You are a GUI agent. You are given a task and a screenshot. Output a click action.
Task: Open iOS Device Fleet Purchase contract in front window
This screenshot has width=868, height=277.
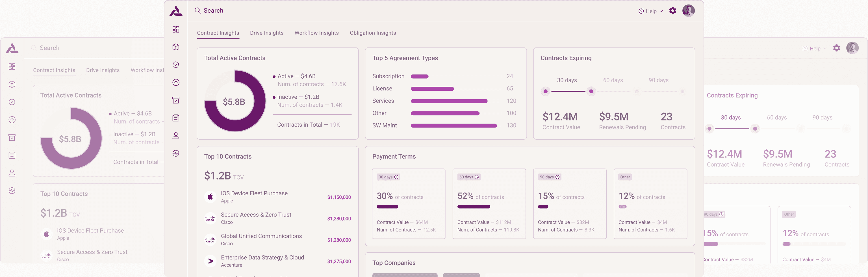click(x=278, y=197)
